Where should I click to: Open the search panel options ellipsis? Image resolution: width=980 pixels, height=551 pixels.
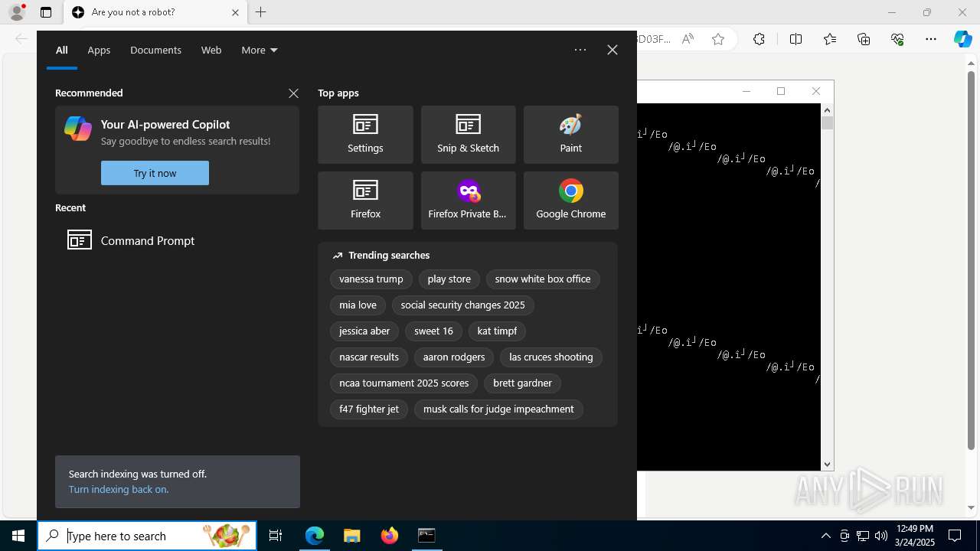click(580, 50)
